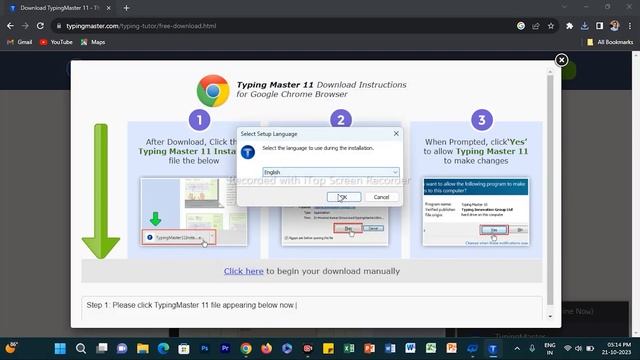This screenshot has height=360, width=640.
Task: Launch Excel from taskbar
Action: coord(349,349)
